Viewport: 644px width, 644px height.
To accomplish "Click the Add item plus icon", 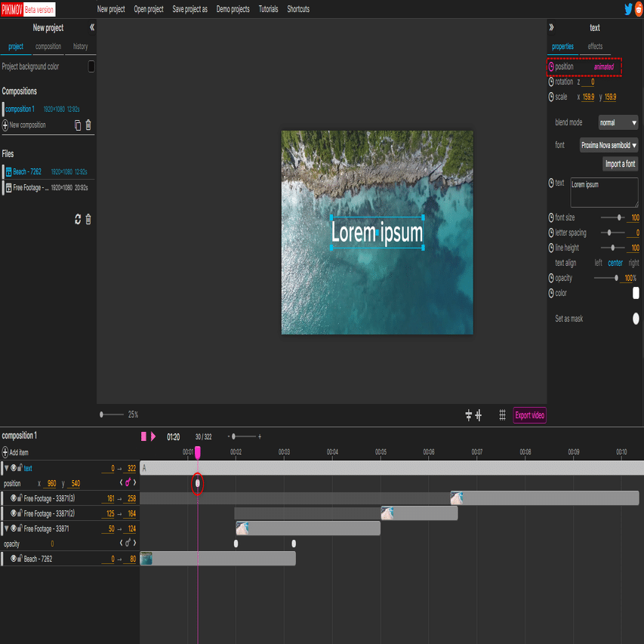I will point(5,452).
